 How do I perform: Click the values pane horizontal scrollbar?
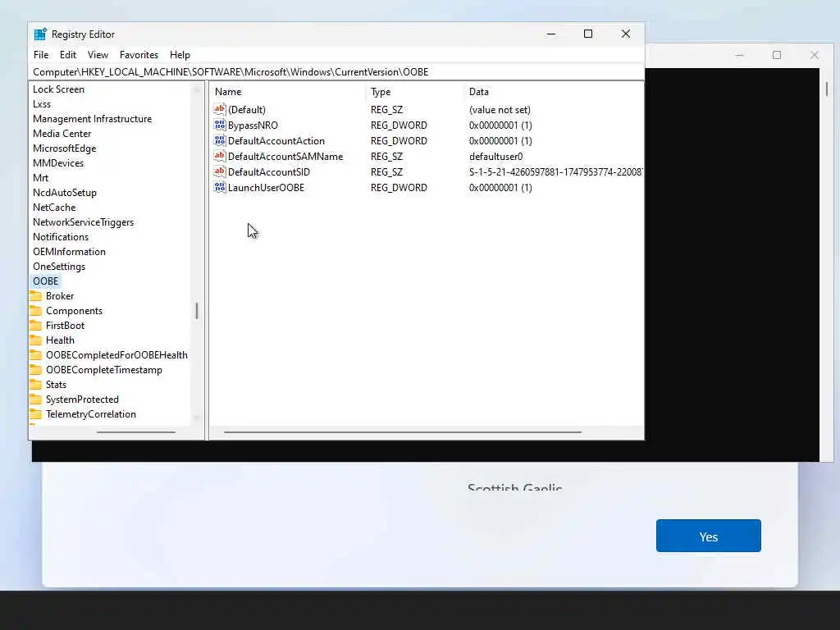(x=402, y=431)
